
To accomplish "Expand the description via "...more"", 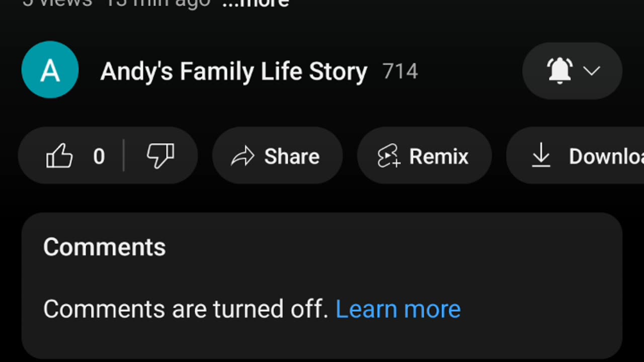I will click(x=256, y=3).
